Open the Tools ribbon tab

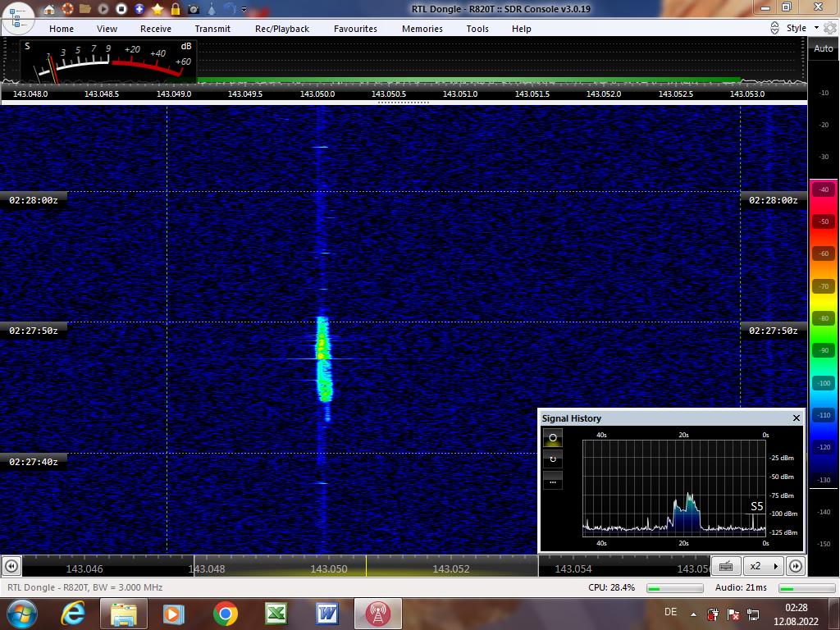tap(477, 29)
